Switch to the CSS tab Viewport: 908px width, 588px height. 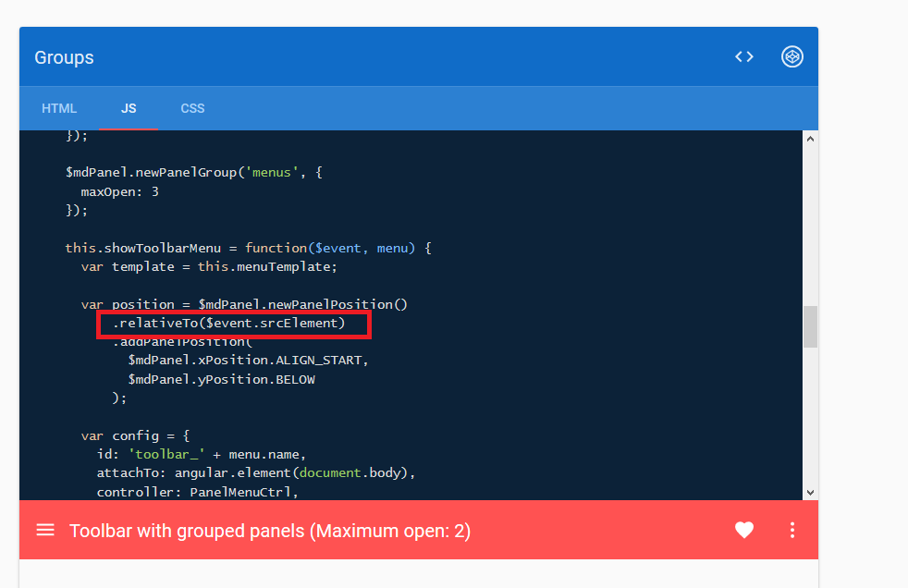(x=192, y=108)
